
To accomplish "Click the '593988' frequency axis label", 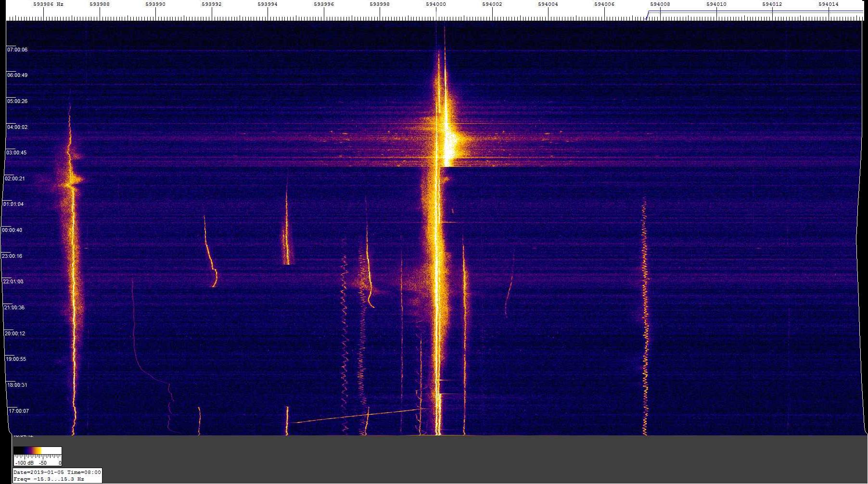I will (100, 4).
